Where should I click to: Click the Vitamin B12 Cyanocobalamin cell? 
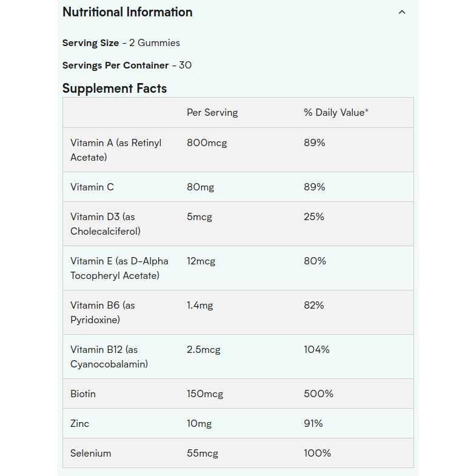(x=109, y=357)
